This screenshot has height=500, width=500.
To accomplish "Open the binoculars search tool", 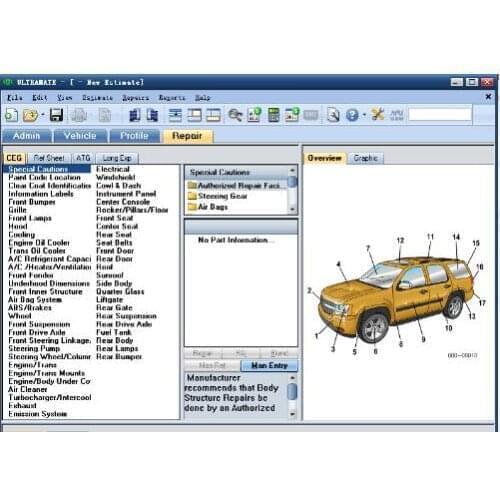I will 235,115.
